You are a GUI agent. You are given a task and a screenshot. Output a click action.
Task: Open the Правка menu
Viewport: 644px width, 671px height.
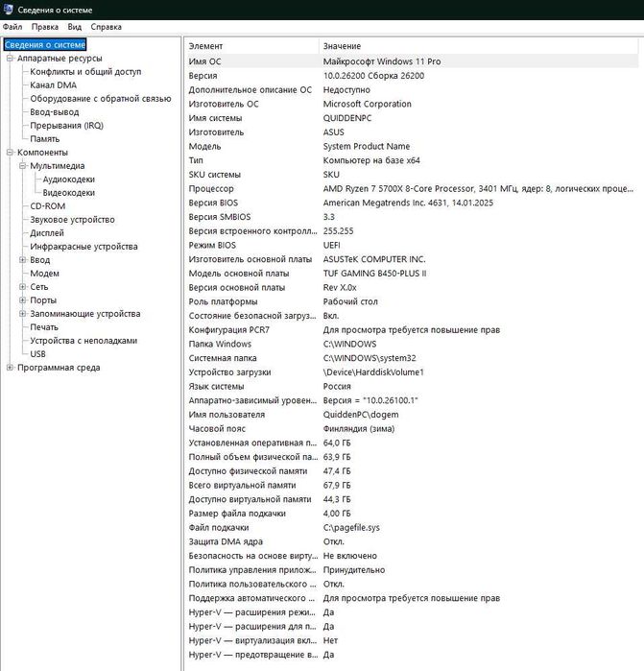(x=45, y=27)
